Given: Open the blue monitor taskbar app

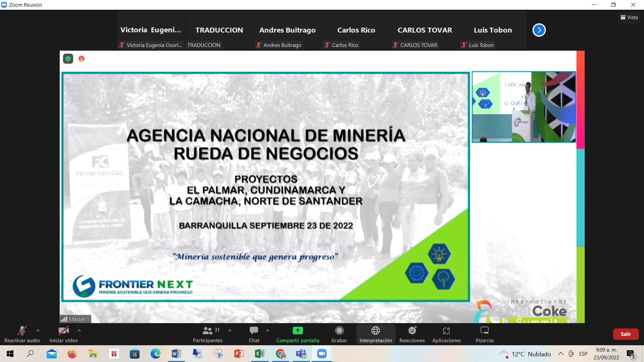Looking at the screenshot, I should 197,354.
